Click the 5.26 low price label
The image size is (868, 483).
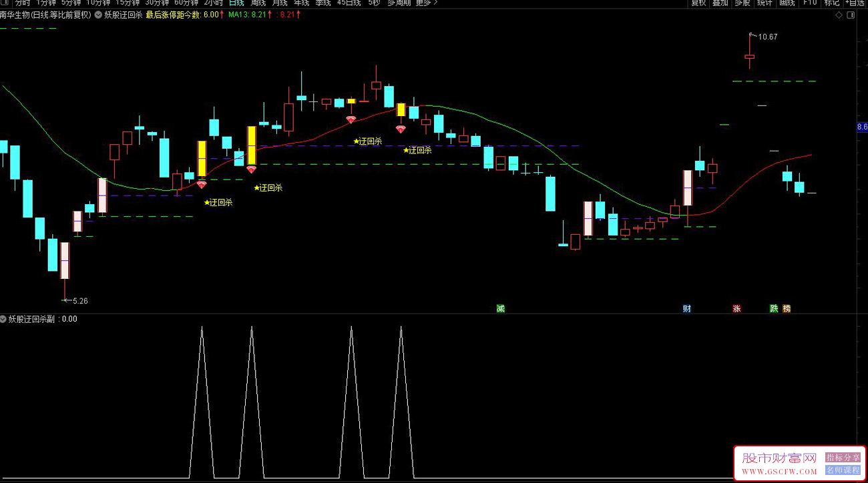[80, 301]
